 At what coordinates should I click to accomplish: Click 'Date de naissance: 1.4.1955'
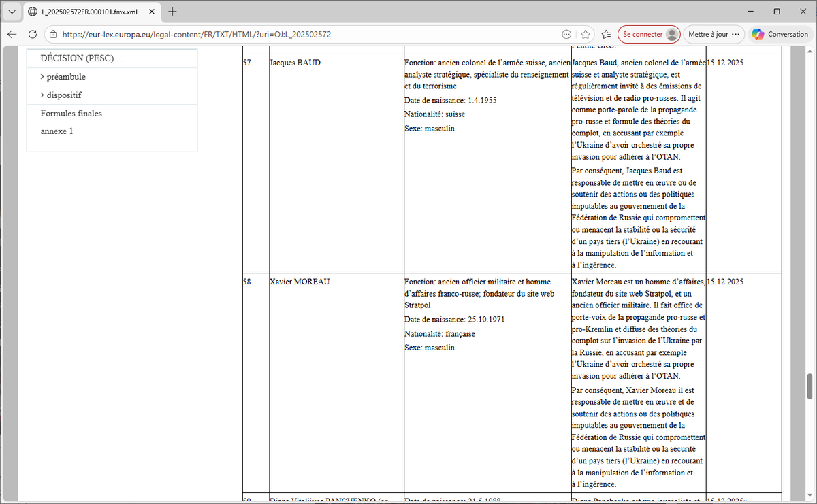[x=450, y=100]
